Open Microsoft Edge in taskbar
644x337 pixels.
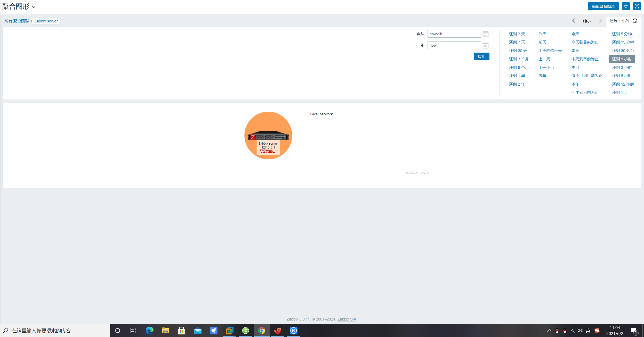coord(149,331)
